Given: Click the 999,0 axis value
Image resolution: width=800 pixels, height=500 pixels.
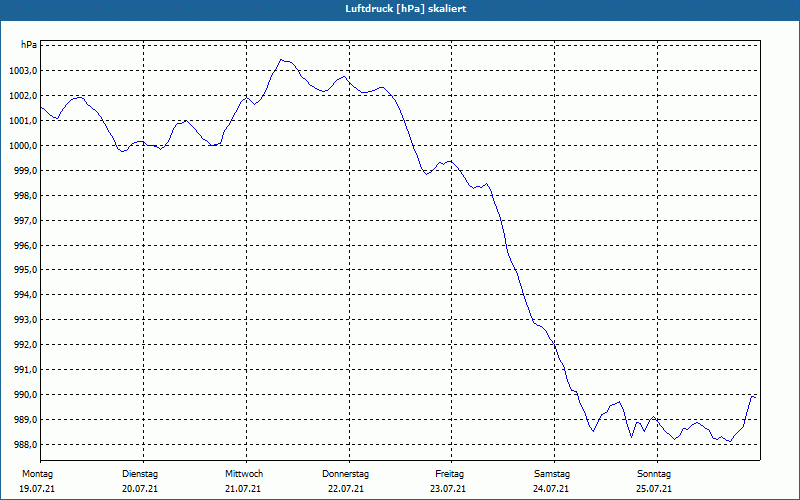Looking at the screenshot, I should 25,171.
